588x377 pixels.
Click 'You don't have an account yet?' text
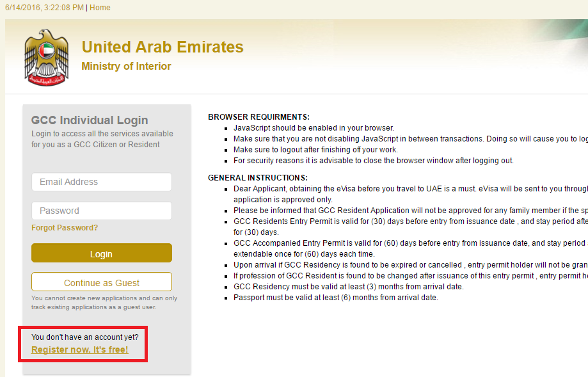[x=84, y=337]
